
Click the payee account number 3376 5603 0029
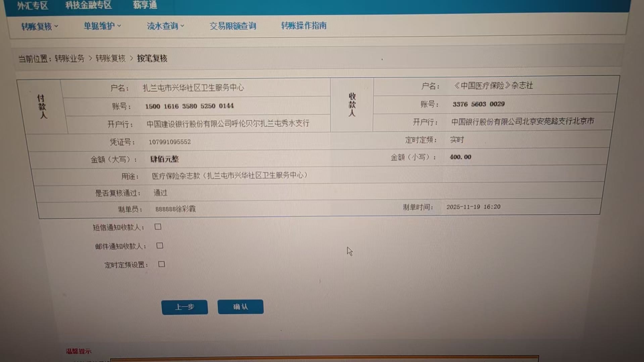[x=478, y=104]
